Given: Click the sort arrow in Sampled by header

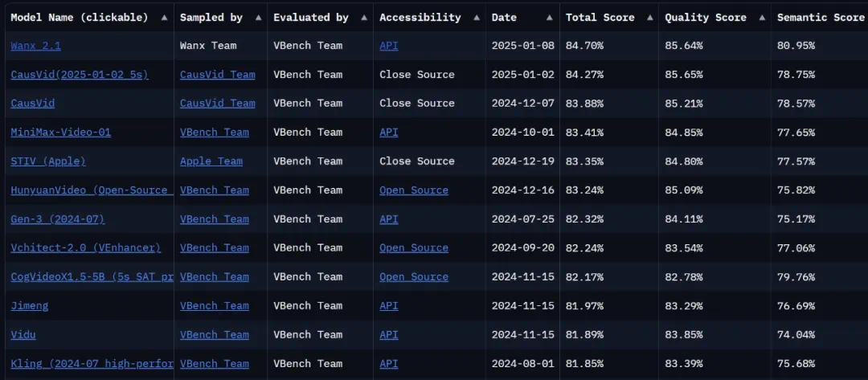Looking at the screenshot, I should click(x=257, y=17).
